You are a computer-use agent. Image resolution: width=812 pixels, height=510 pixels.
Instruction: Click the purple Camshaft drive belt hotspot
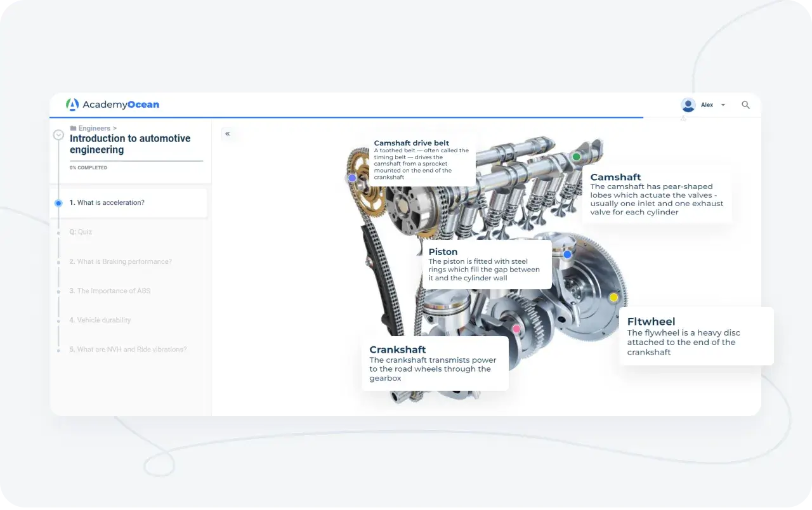pos(352,178)
